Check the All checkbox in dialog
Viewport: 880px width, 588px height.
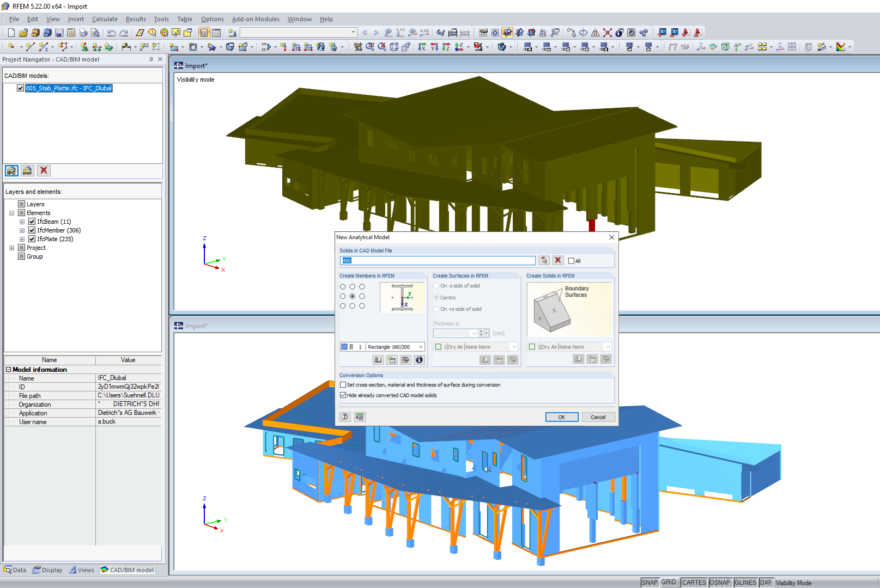pos(571,261)
